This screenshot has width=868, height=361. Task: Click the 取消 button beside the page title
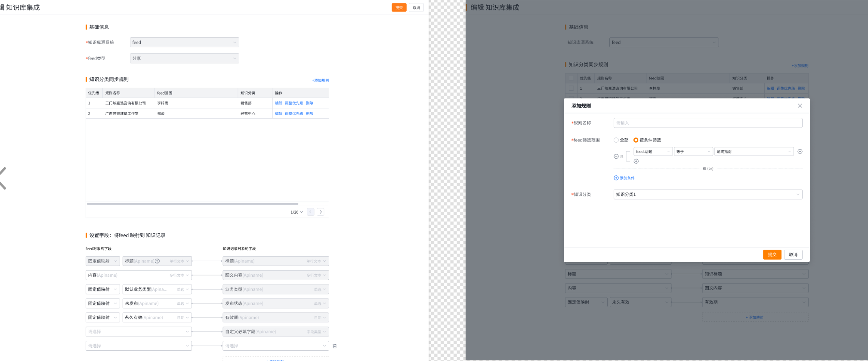point(416,7)
